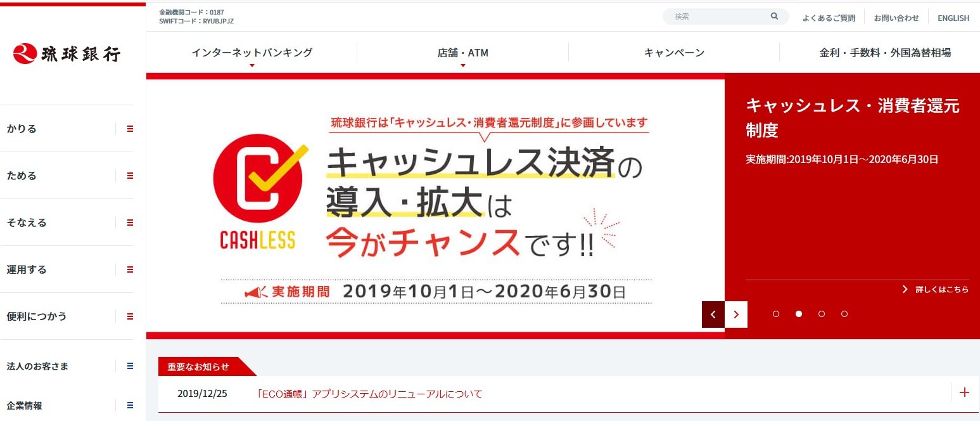Open the 企業情報 hamburger menu icon
Viewport: 980px width, 421px height.
(x=130, y=405)
